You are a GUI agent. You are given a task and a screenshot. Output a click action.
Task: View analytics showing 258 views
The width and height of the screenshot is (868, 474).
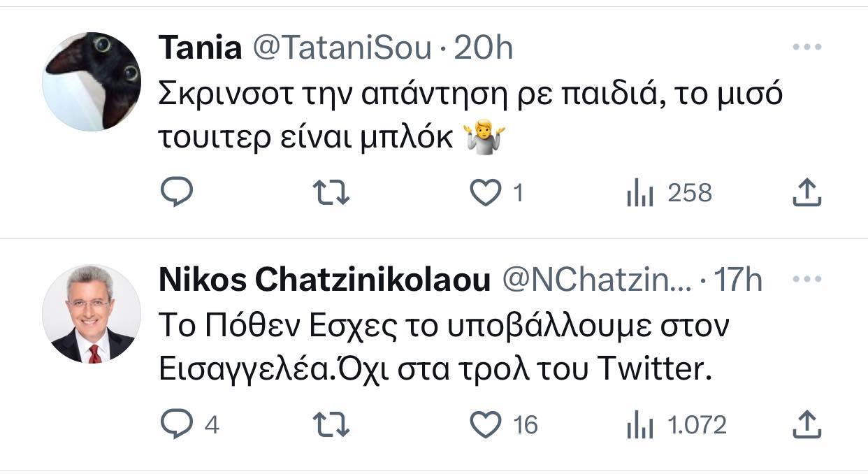pos(669,192)
